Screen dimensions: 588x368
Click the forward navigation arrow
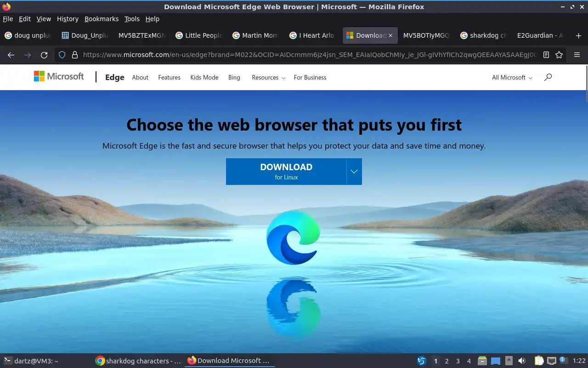pyautogui.click(x=28, y=55)
